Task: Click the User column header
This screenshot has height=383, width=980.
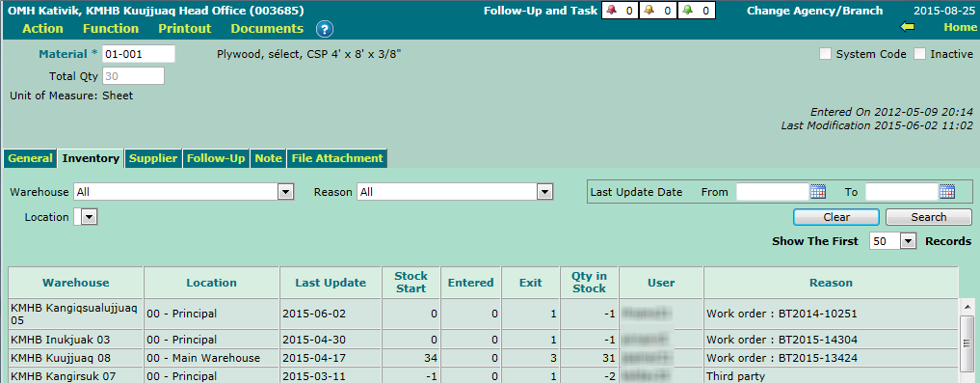Action: click(x=661, y=283)
